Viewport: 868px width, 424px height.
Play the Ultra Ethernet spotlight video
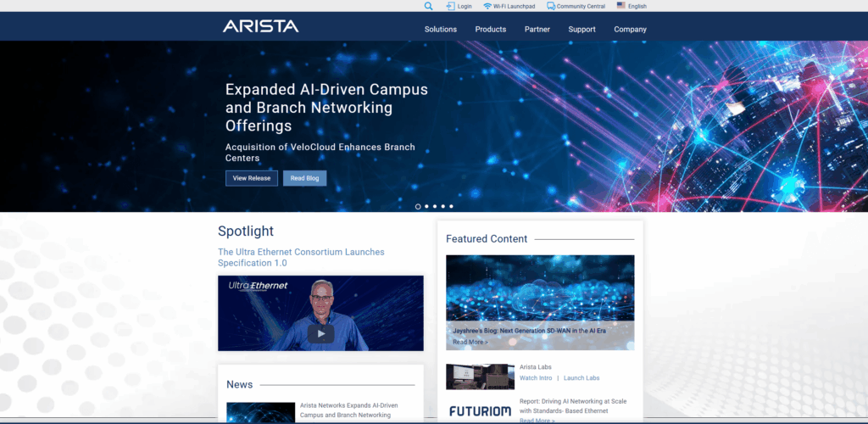pos(321,333)
